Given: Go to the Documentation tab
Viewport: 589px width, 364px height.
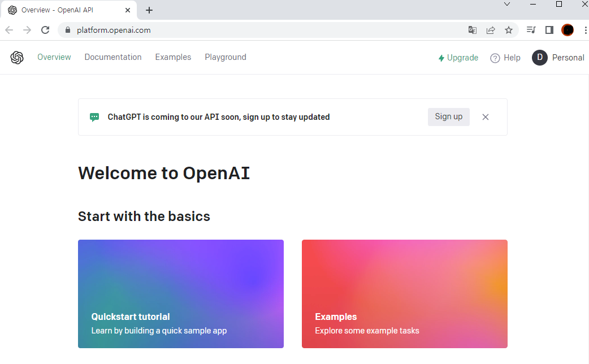Looking at the screenshot, I should [x=113, y=57].
